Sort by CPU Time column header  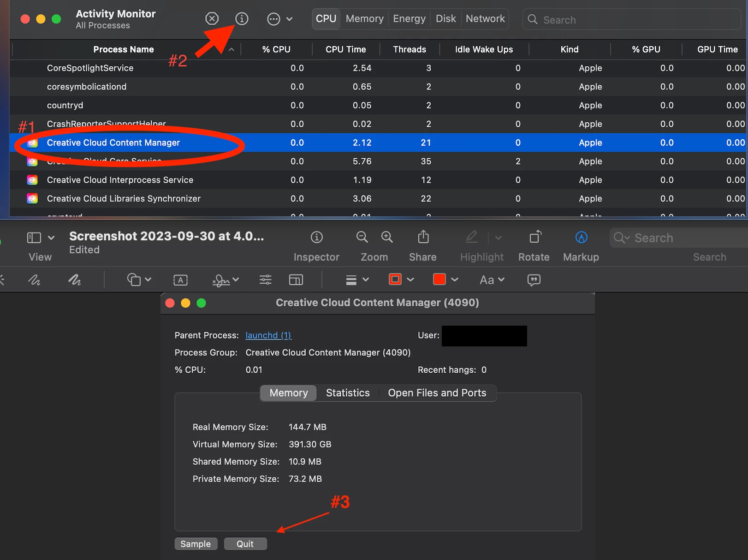(346, 49)
